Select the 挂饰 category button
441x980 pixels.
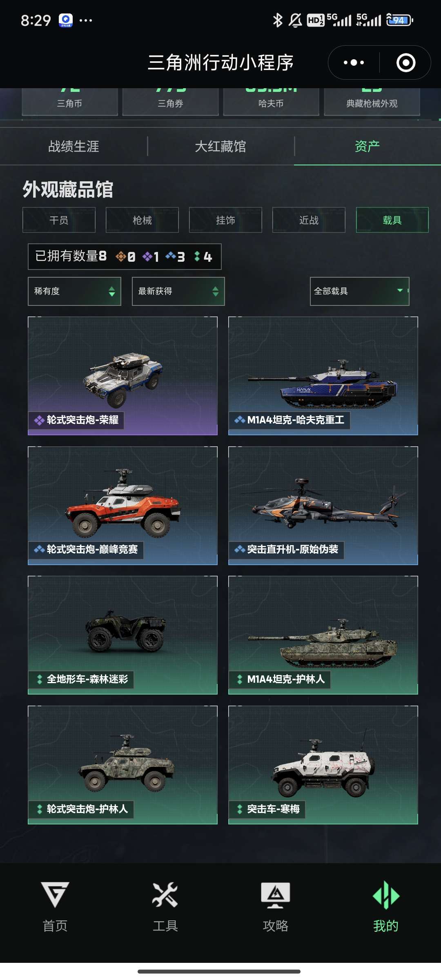225,220
